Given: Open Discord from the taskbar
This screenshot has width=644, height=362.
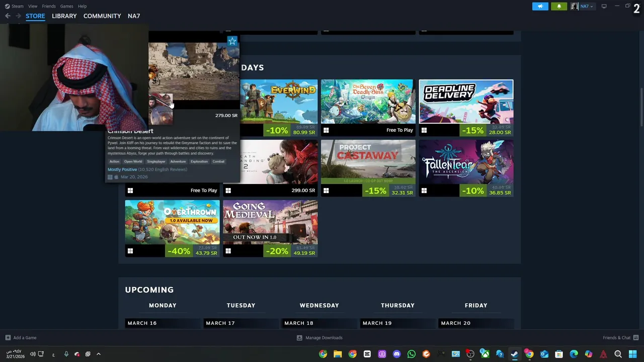Looking at the screenshot, I should (396, 354).
